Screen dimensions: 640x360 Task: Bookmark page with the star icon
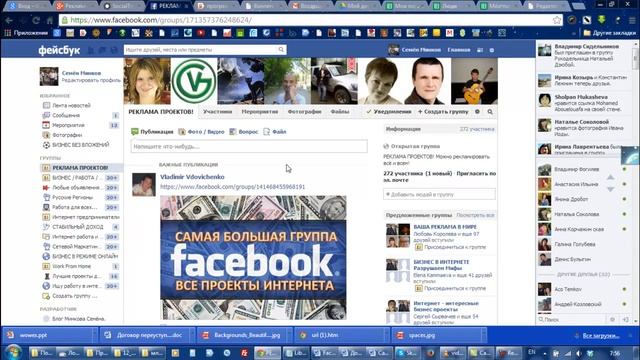click(557, 20)
